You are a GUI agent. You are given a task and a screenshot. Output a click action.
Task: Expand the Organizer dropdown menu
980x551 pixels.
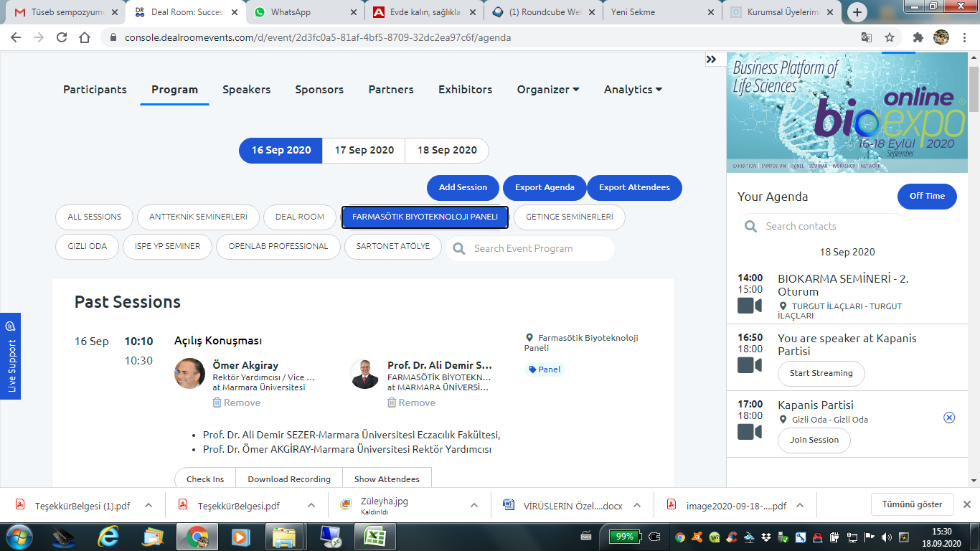pyautogui.click(x=548, y=90)
